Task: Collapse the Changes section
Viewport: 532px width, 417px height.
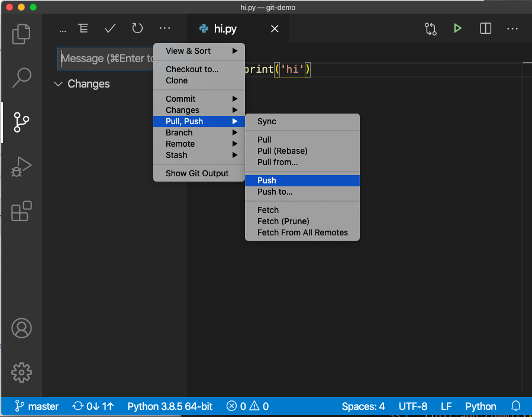Action: 58,84
